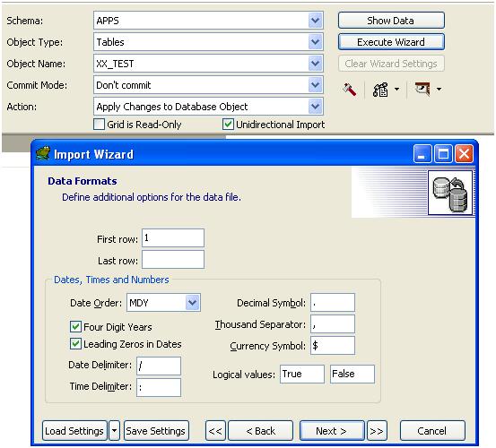Click the Show Data button
The width and height of the screenshot is (496, 448).
coord(391,21)
